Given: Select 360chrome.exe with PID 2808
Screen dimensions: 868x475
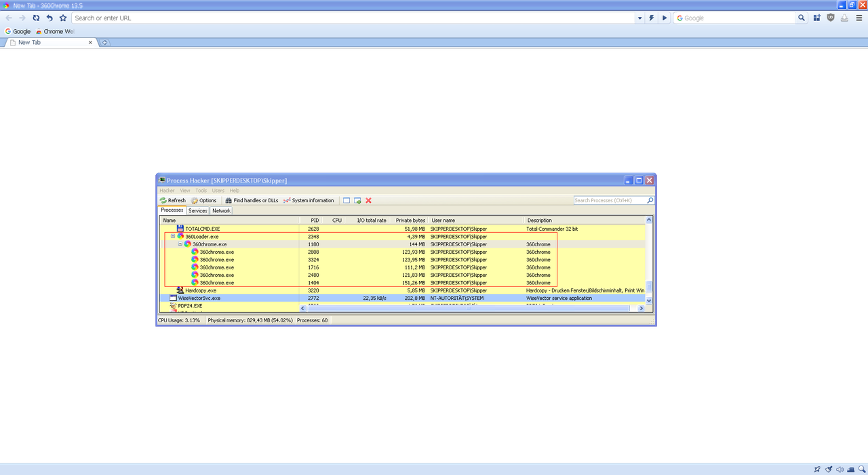Looking at the screenshot, I should click(x=403, y=252).
